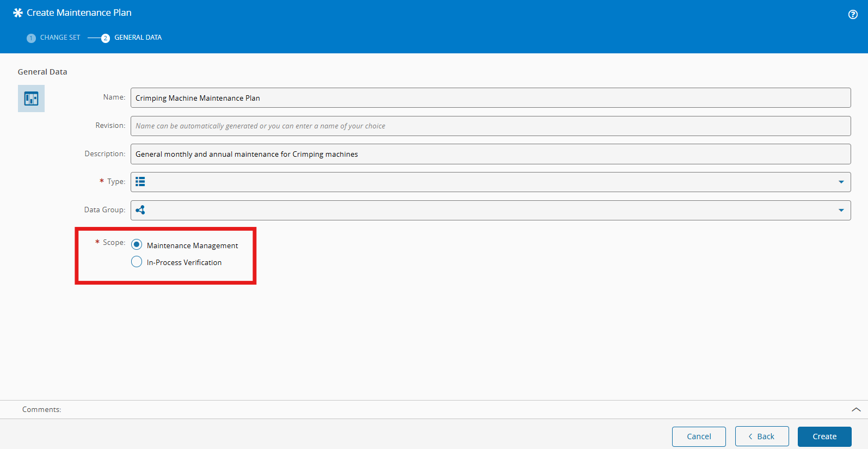Select Maintenance Management scope radio button
The image size is (868, 449).
click(x=137, y=244)
